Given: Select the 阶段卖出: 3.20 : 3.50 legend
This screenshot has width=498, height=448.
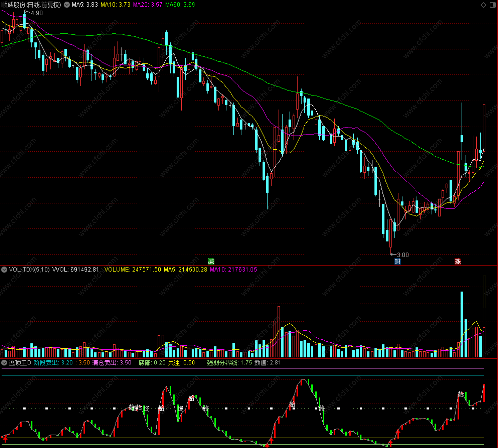Looking at the screenshot, I should pyautogui.click(x=62, y=363).
